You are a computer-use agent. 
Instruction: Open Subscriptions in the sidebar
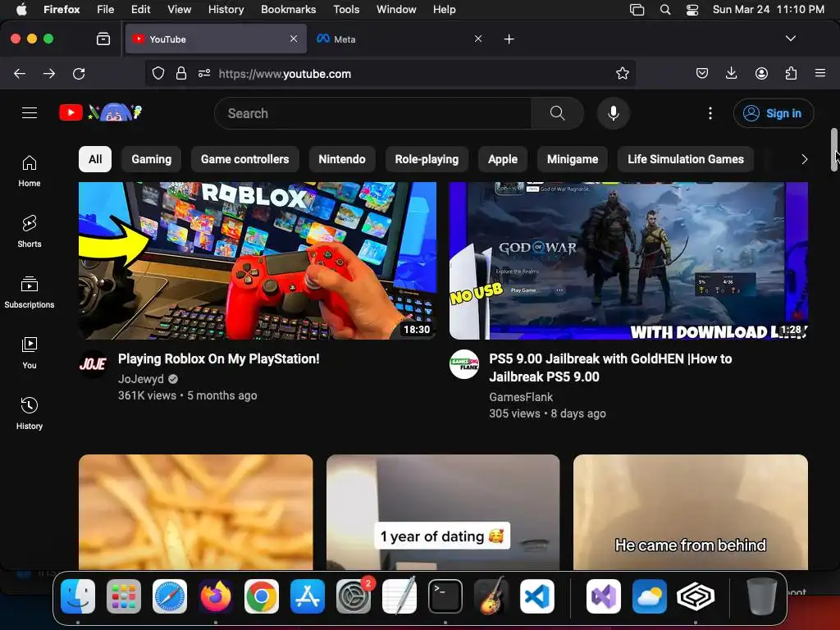click(x=30, y=293)
